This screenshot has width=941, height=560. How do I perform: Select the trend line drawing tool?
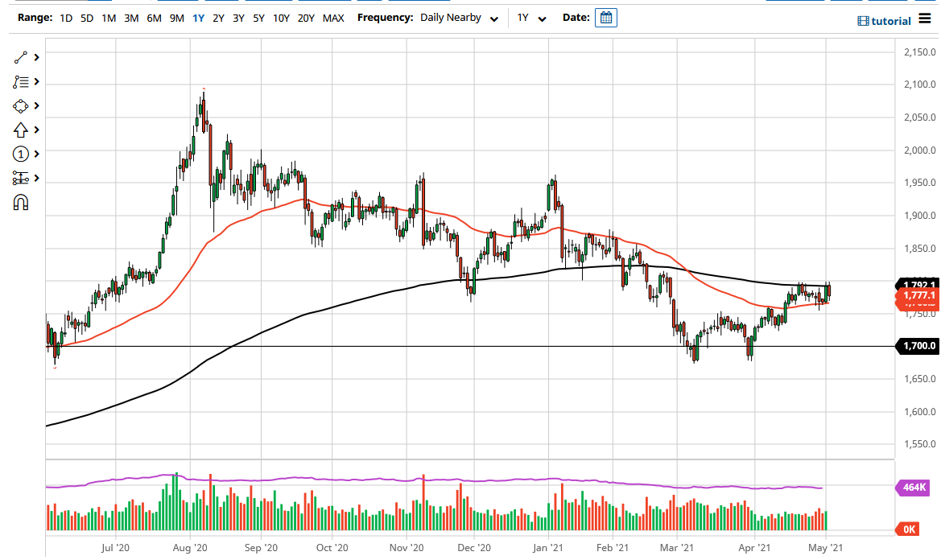tap(20, 58)
